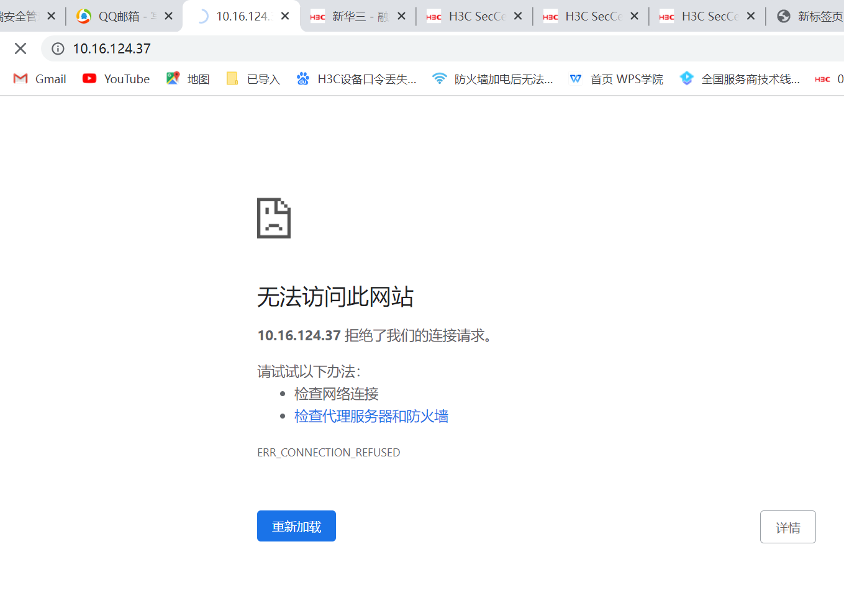Close the first H3C SecCe tab
This screenshot has height=616, width=844.
coord(518,16)
